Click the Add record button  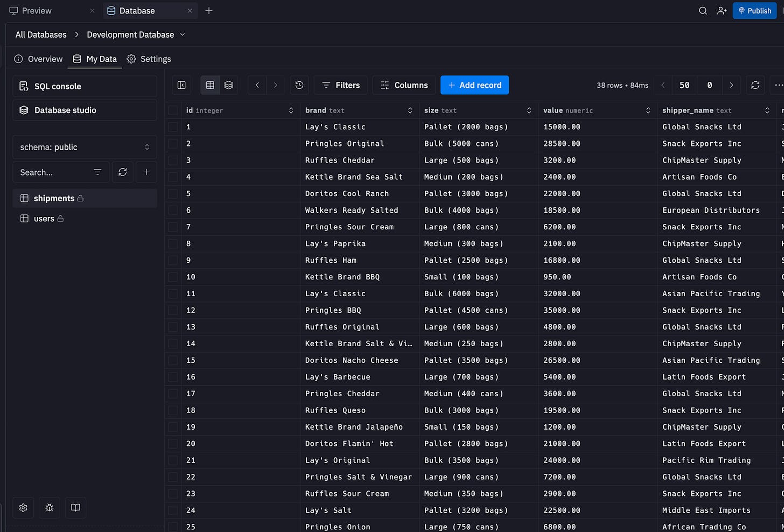(474, 85)
